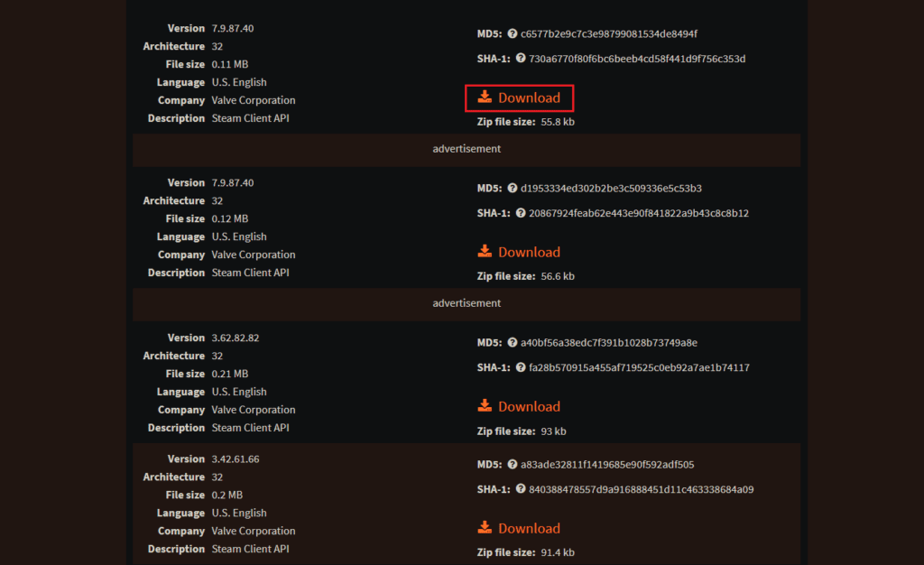This screenshot has width=924, height=565.
Task: Download the 0.12 MB version 7.9.87.40 file
Action: [519, 252]
